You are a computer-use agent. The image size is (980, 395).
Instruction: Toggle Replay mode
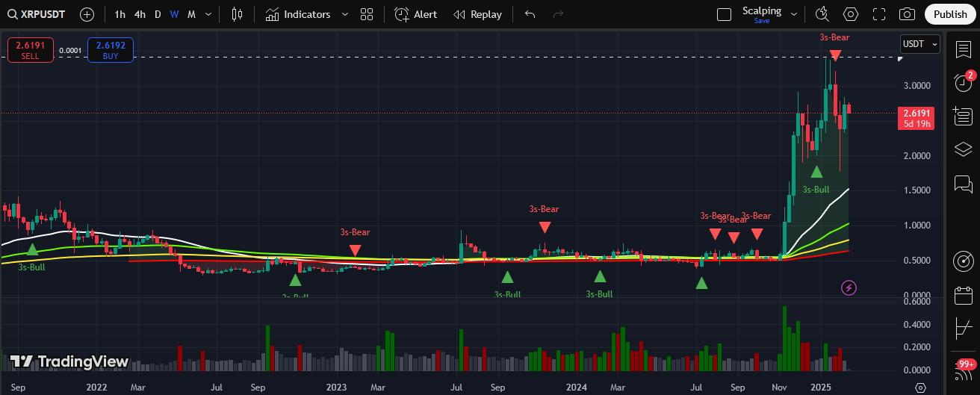(x=478, y=14)
